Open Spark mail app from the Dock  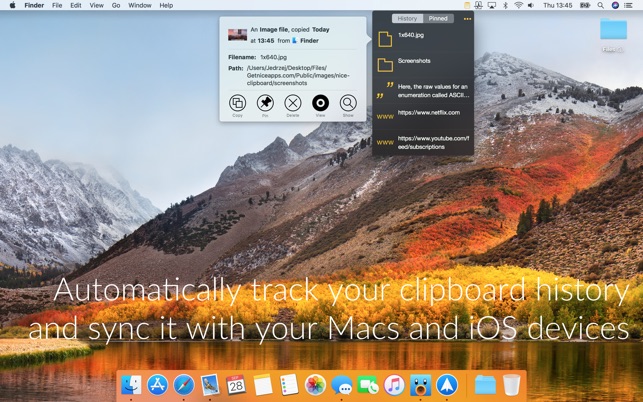click(447, 385)
